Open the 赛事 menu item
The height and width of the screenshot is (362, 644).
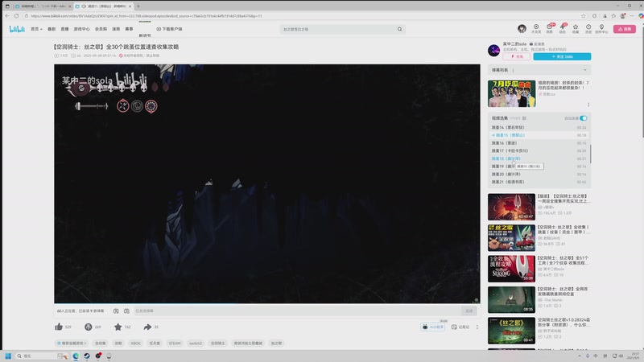[129, 29]
